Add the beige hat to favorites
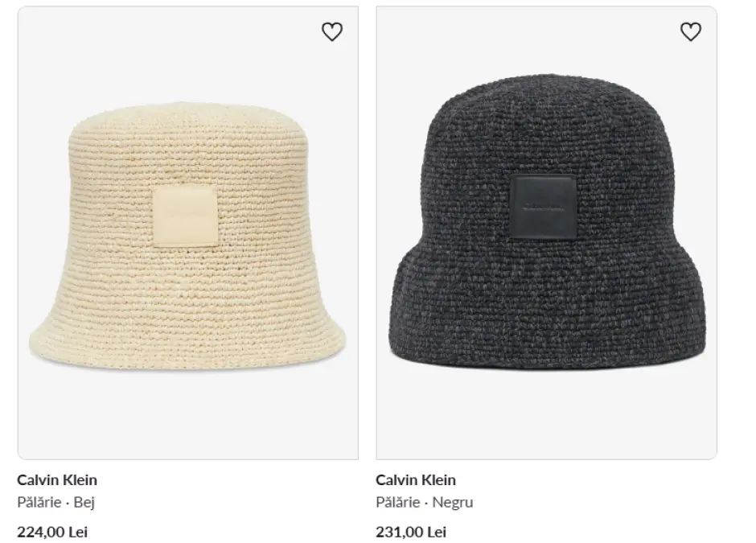 (332, 32)
